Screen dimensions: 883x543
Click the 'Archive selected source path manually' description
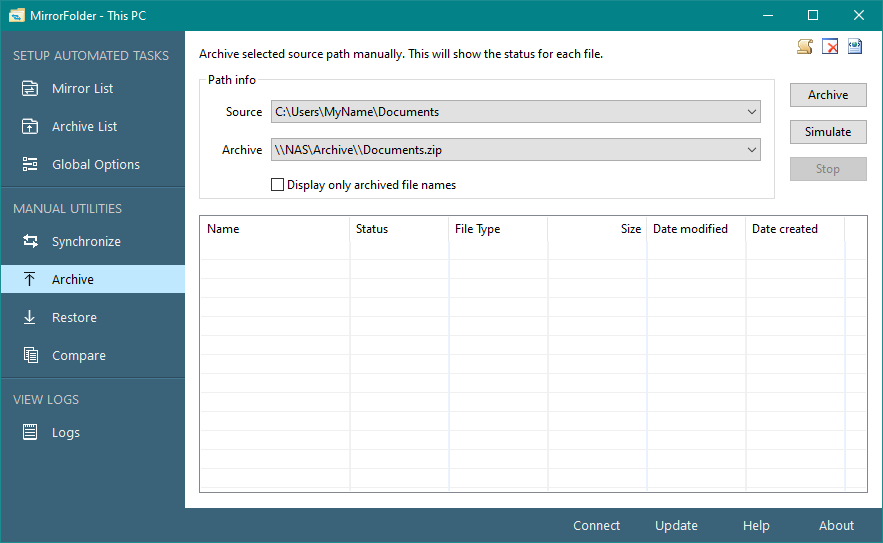401,54
